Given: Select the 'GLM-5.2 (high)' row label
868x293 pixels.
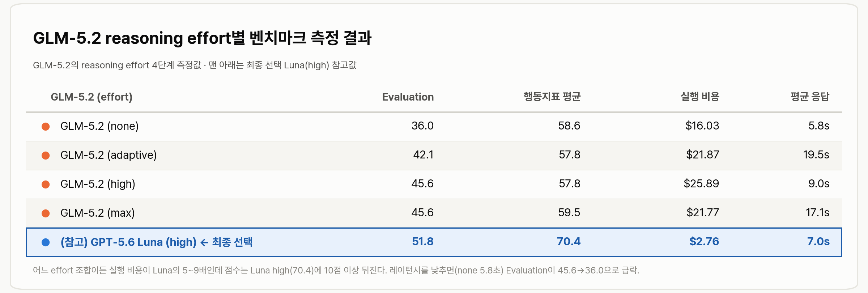Looking at the screenshot, I should pyautogui.click(x=98, y=184).
